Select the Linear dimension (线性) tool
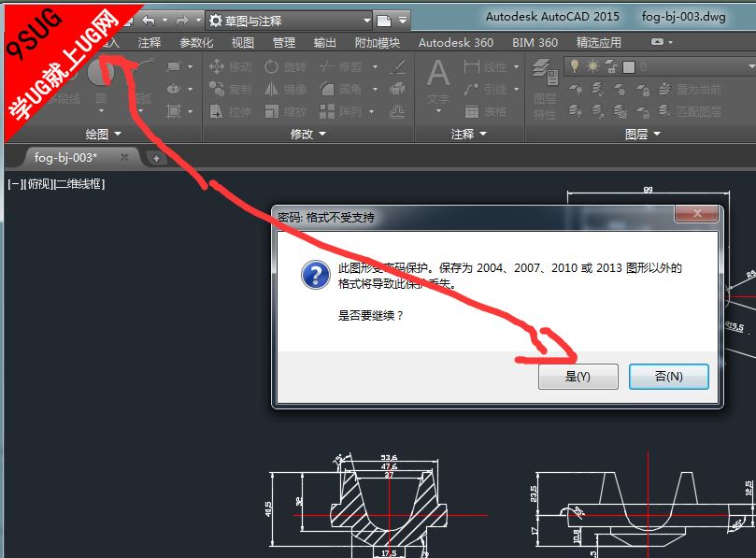 pos(485,66)
